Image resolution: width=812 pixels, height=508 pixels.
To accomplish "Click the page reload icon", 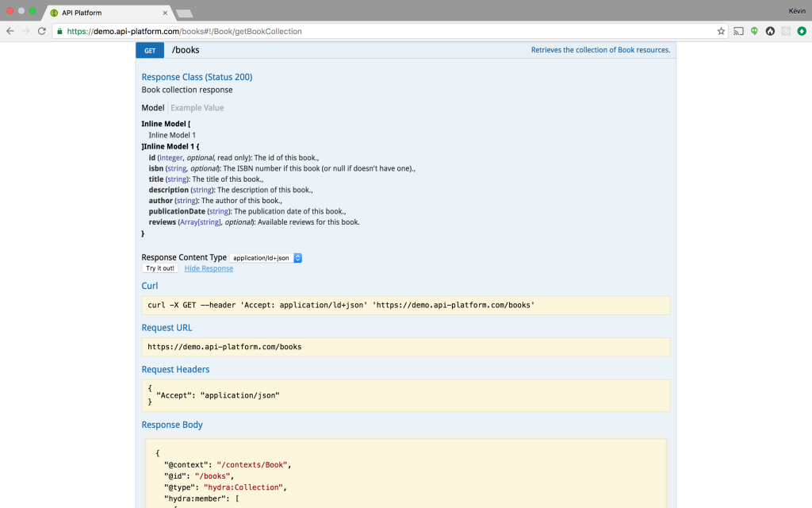I will (41, 31).
